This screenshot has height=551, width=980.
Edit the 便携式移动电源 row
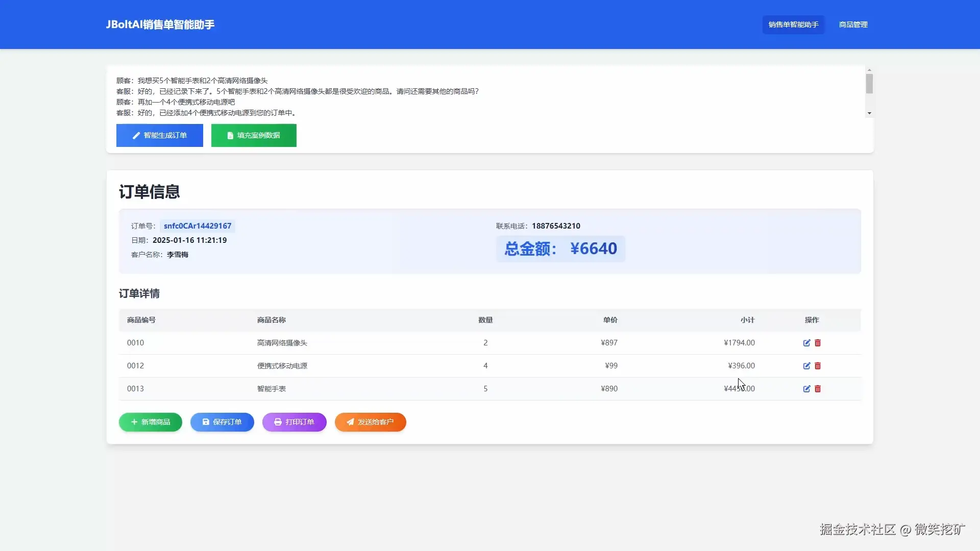806,366
